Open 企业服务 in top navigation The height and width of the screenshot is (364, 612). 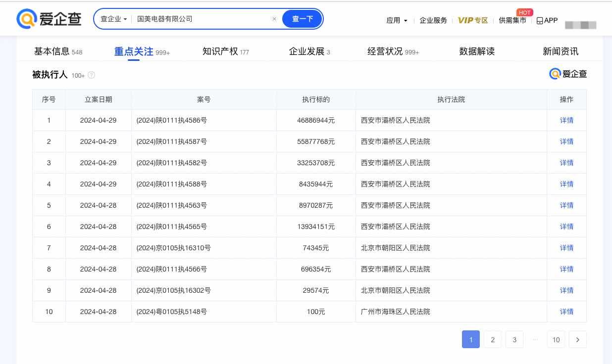[x=433, y=20]
